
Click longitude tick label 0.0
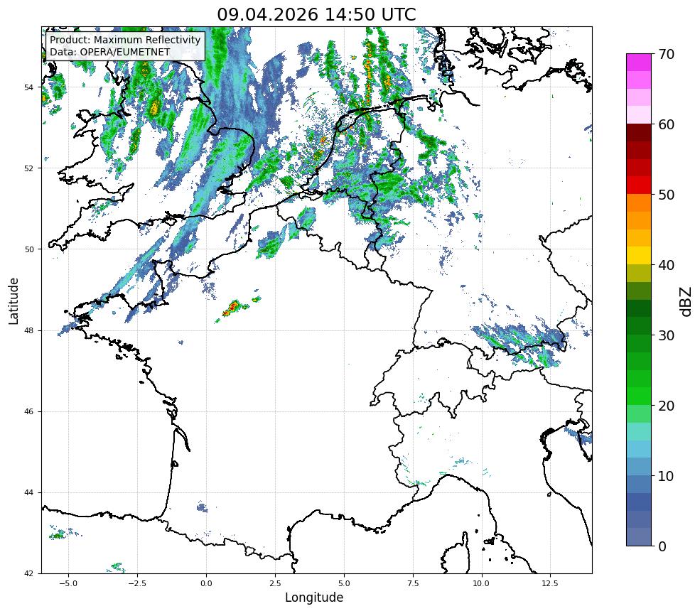[x=206, y=583]
